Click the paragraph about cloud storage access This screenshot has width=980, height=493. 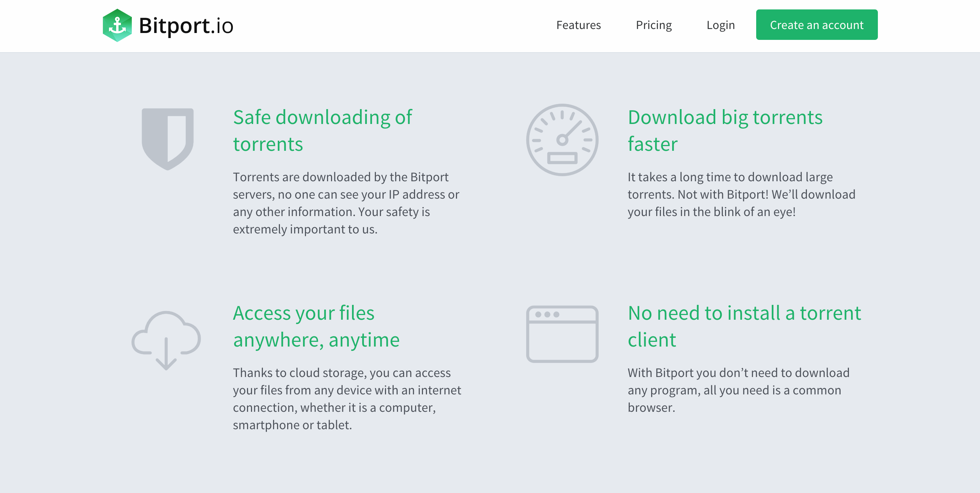pos(347,399)
